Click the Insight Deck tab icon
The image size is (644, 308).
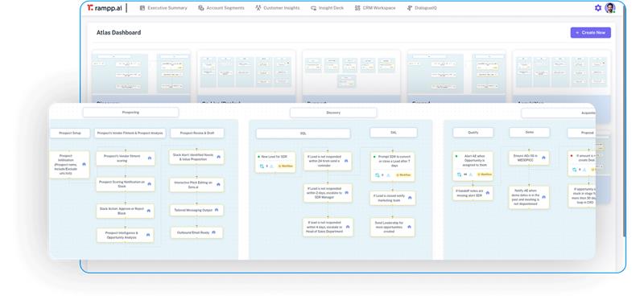(x=313, y=8)
